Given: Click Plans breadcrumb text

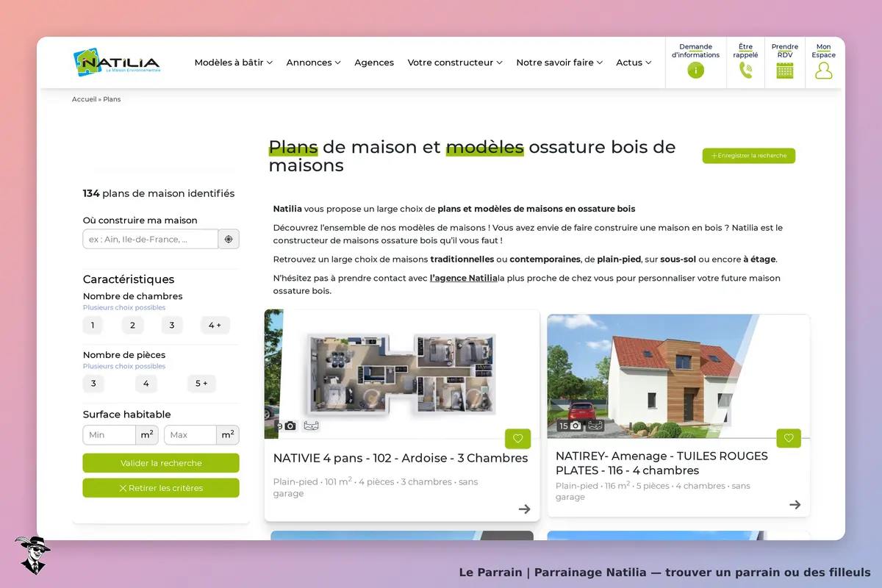Looking at the screenshot, I should point(112,99).
